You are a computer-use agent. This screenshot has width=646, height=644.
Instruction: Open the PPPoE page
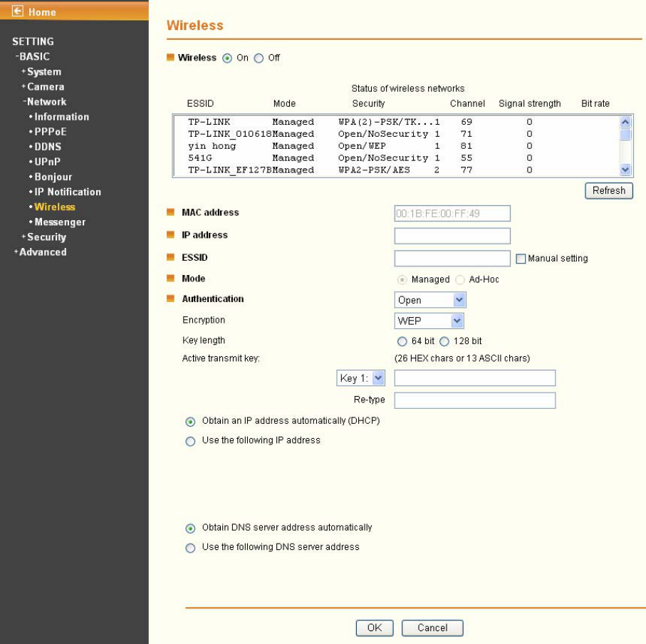(51, 132)
